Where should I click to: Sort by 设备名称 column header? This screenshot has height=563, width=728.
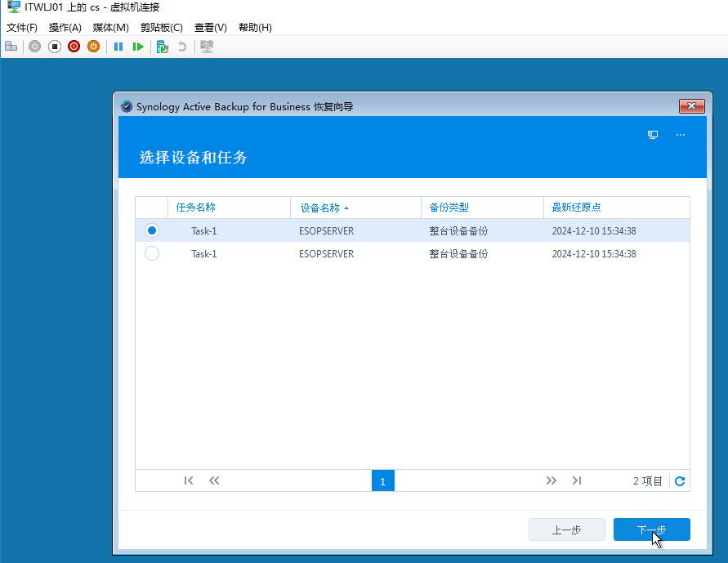[x=319, y=208]
